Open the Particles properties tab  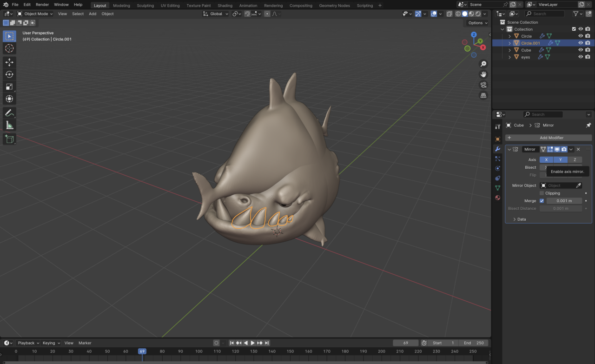click(497, 159)
